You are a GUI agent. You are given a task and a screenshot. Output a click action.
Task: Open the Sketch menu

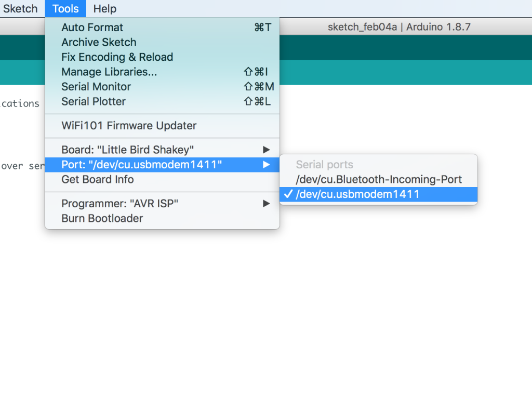(20, 8)
